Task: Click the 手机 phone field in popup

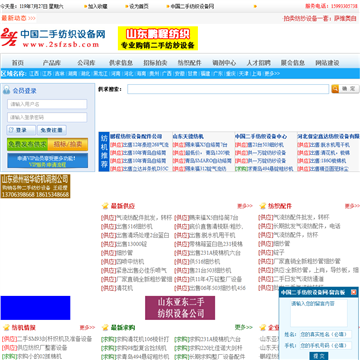Action: click(325, 345)
